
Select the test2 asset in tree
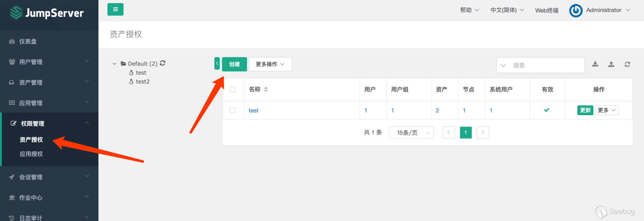pyautogui.click(x=143, y=82)
